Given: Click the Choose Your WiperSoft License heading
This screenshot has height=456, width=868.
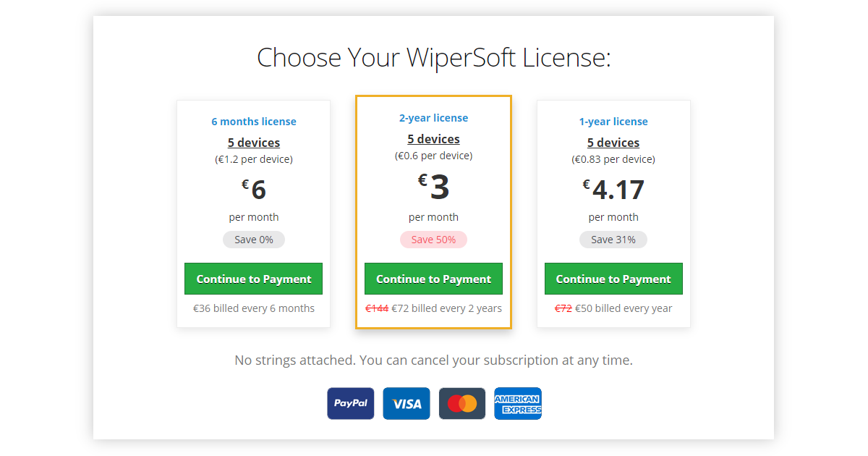Looking at the screenshot, I should pyautogui.click(x=434, y=57).
